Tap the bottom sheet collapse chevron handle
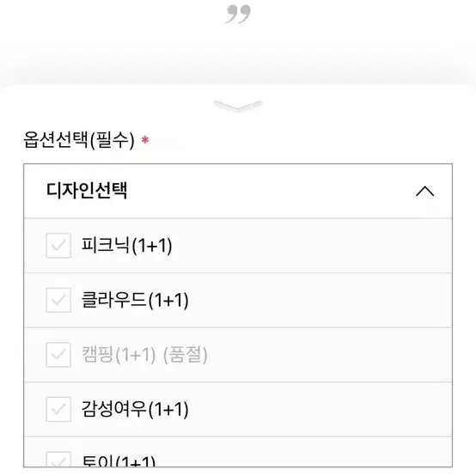This screenshot has height=476, width=476. pyautogui.click(x=238, y=106)
